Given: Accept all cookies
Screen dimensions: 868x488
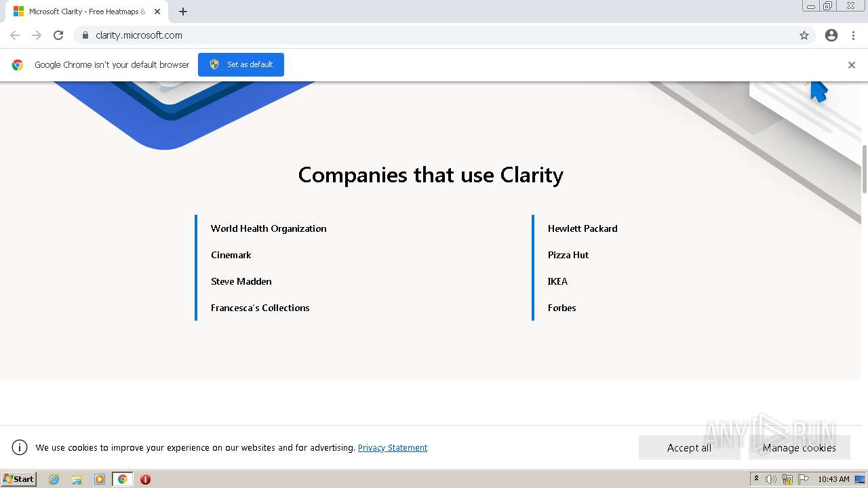Looking at the screenshot, I should (x=689, y=447).
